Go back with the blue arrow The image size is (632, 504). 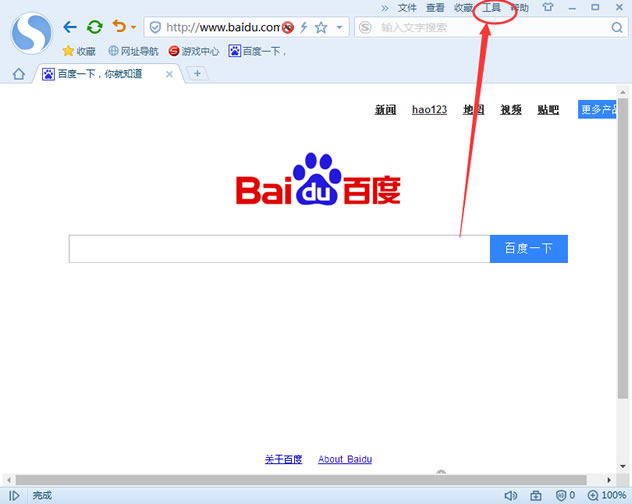click(x=70, y=27)
